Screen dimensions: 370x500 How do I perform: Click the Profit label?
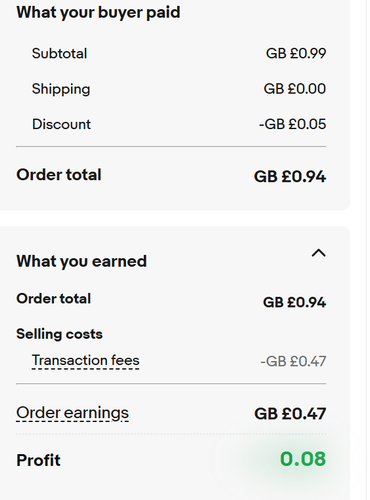click(39, 460)
